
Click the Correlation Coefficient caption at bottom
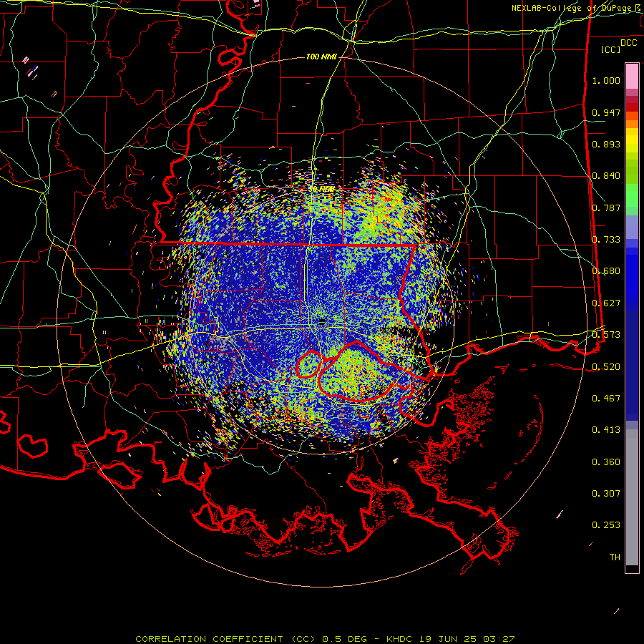point(325,639)
